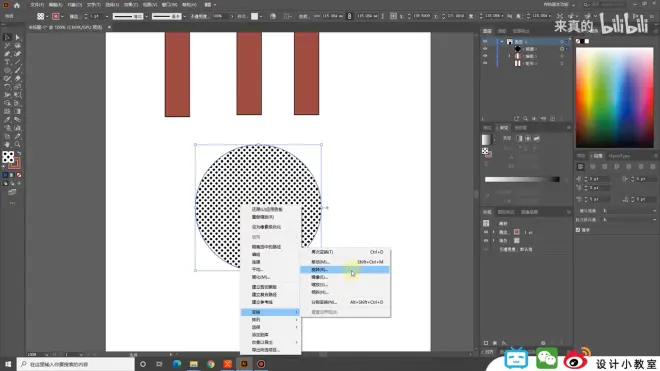Select the Selection tool (black arrow)
660x371 pixels.
[x=7, y=37]
